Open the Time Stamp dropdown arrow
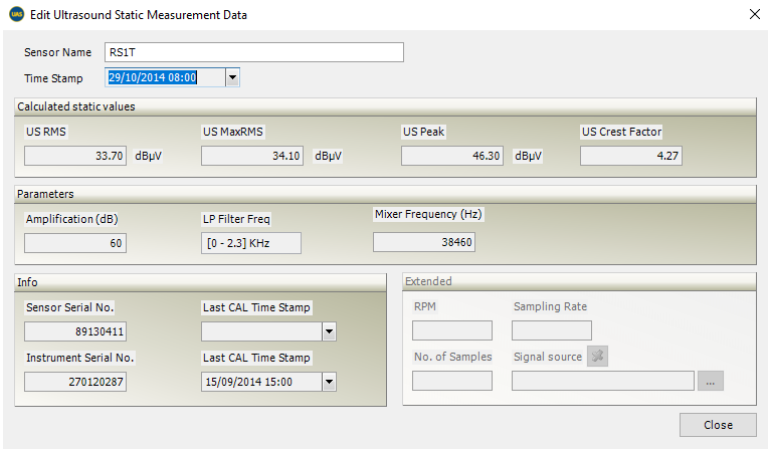This screenshot has width=772, height=454. tap(232, 77)
